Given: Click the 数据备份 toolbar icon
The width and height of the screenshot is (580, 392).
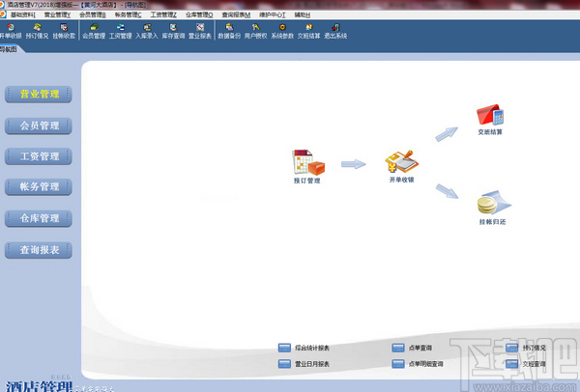Looking at the screenshot, I should tap(229, 32).
